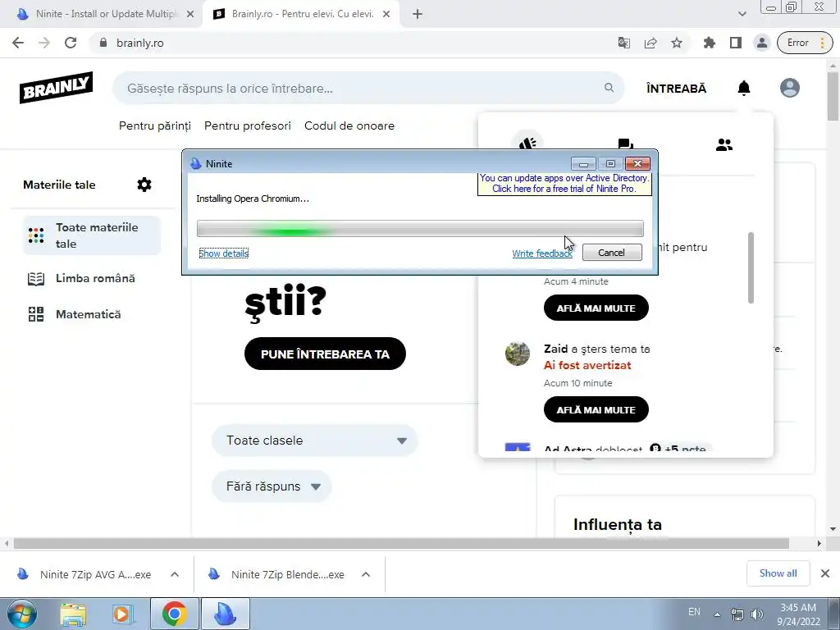Image resolution: width=840 pixels, height=630 pixels.
Task: Click notifications panel scrollbar
Action: coord(751,268)
